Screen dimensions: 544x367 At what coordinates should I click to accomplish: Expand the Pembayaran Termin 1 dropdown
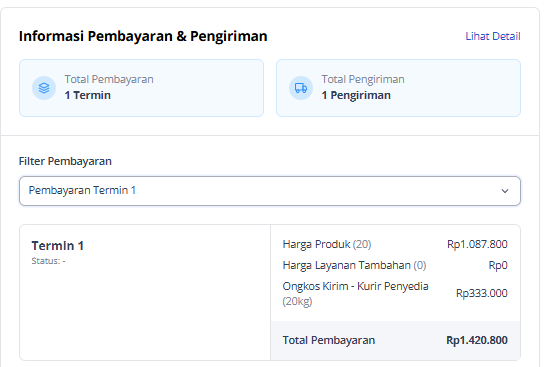tap(270, 191)
